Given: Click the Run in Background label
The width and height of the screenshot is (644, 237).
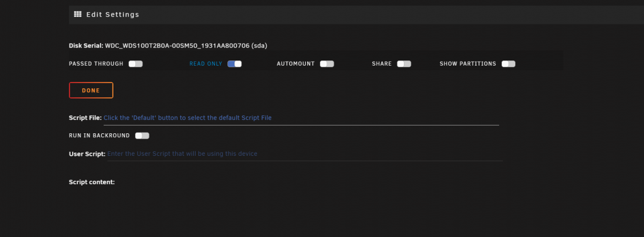Looking at the screenshot, I should (99, 135).
